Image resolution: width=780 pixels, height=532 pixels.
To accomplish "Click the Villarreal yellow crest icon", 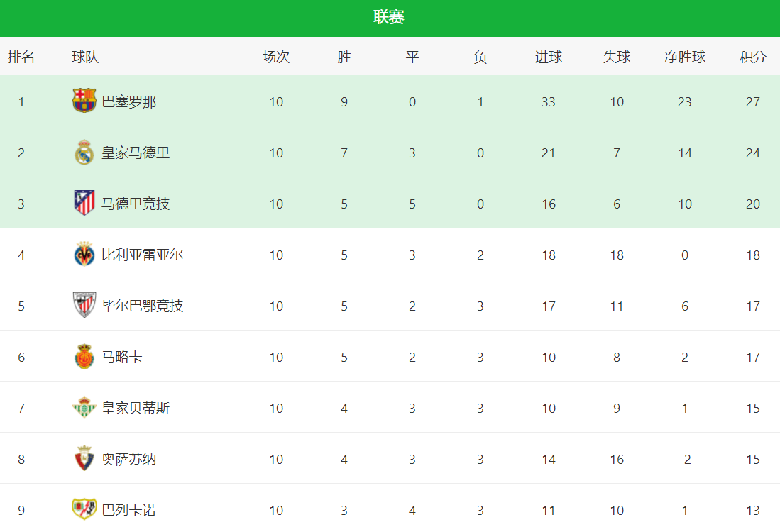I will coord(84,254).
